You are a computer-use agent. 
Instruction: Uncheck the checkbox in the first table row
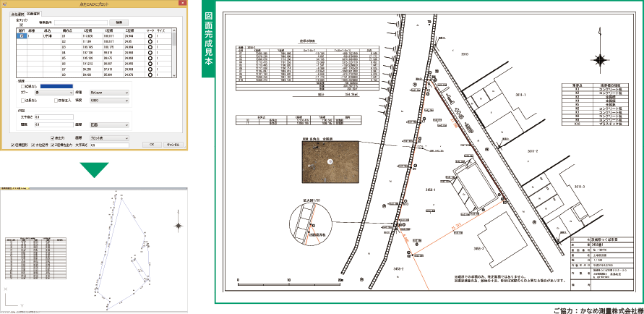click(22, 35)
